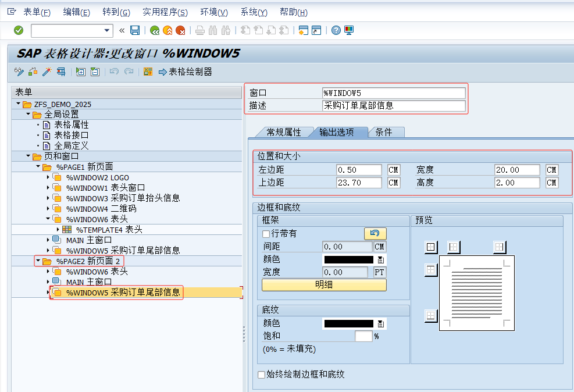Screen dimensions: 574x392
Task: Click the Undo arrow icon
Action: [x=114, y=72]
